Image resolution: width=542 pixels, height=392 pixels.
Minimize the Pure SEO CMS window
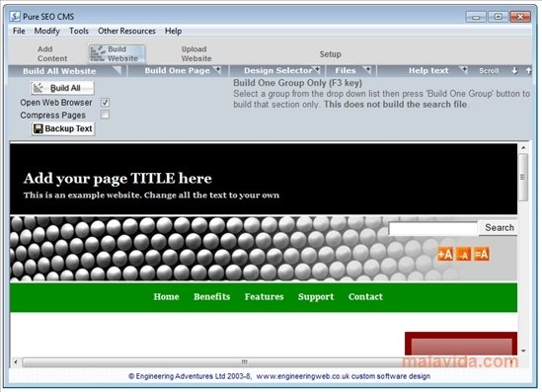[x=476, y=17]
